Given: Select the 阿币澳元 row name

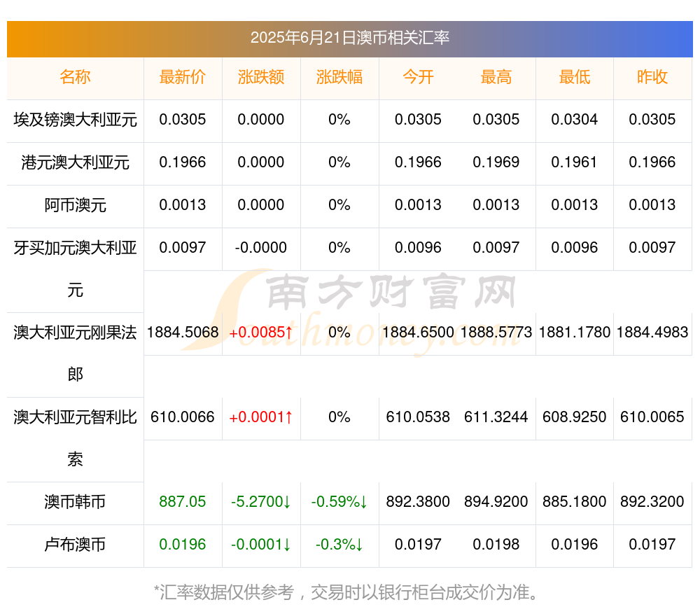Looking at the screenshot, I should point(75,205).
